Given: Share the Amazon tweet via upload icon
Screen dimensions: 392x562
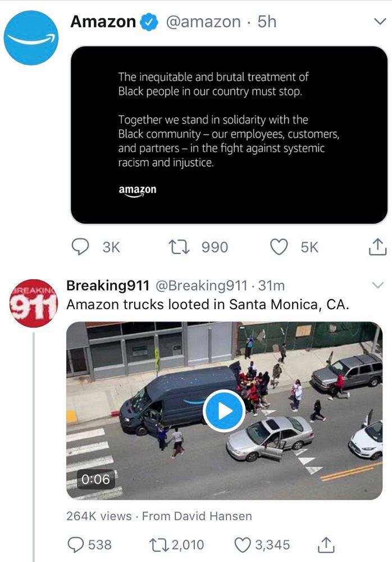Looking at the screenshot, I should tap(377, 247).
